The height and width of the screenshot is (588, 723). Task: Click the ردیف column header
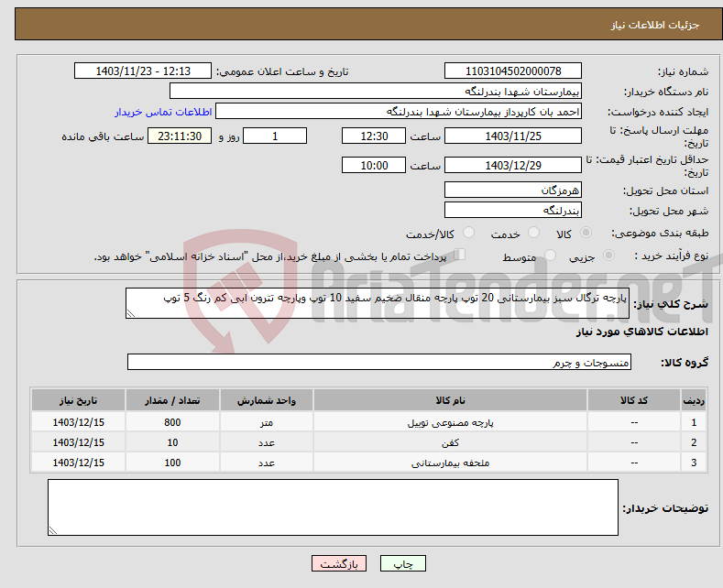[694, 400]
